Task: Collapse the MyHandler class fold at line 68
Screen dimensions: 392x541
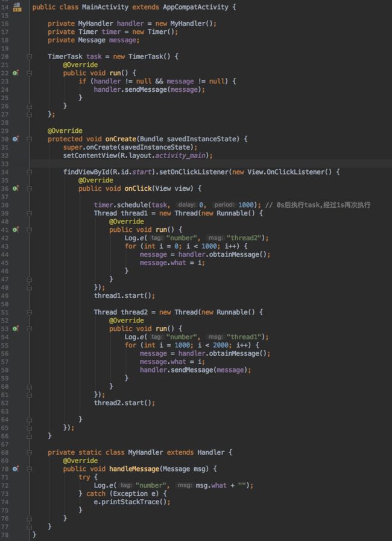Action: (x=30, y=452)
